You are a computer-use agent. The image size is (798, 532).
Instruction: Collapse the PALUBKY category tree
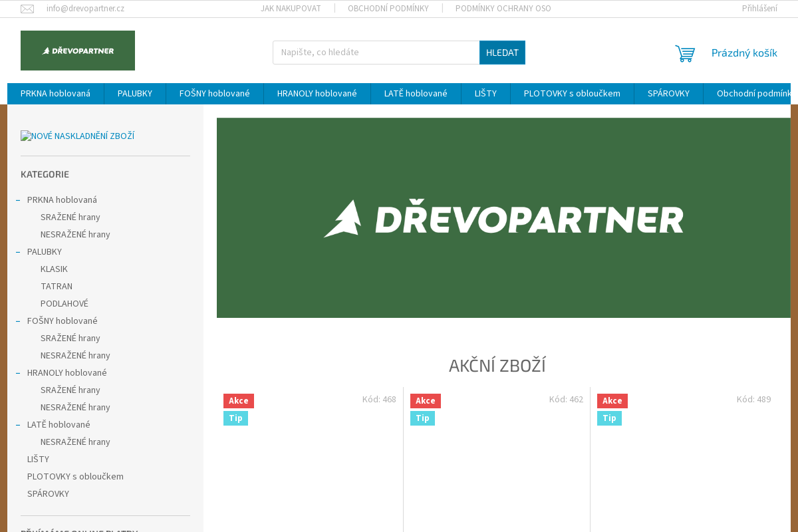(18, 252)
